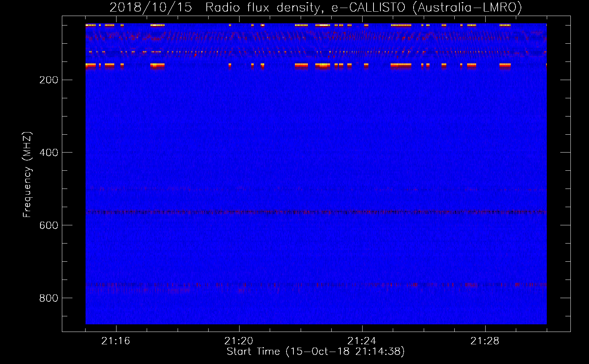Select the 21:28 time tick label
589x364 pixels.
pyautogui.click(x=485, y=341)
